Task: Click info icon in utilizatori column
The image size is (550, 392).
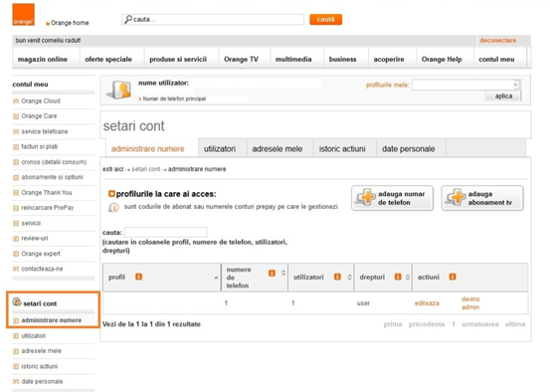Action: pos(337,277)
